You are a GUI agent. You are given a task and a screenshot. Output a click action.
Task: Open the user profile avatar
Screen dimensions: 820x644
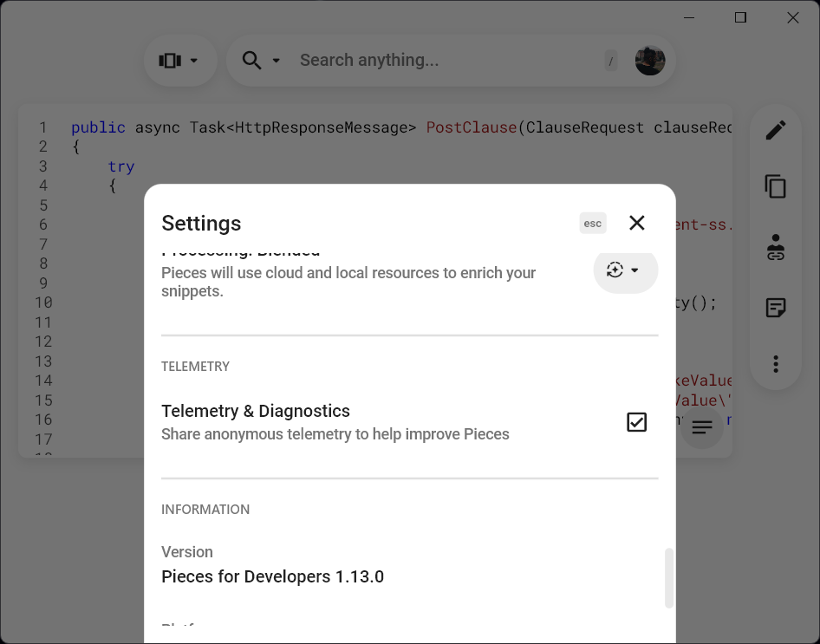coord(650,60)
